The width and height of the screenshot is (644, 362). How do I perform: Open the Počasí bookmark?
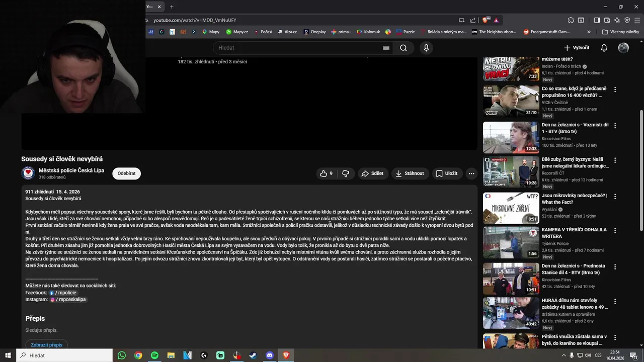[263, 32]
